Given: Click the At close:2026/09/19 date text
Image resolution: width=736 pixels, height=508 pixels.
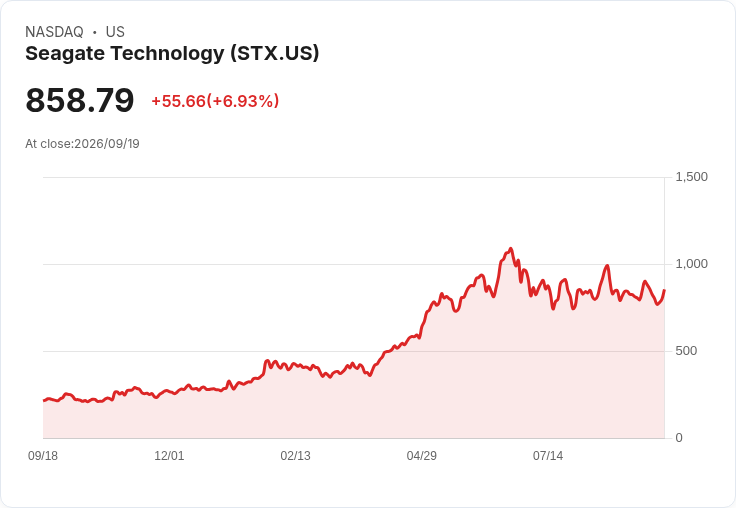Looking at the screenshot, I should [x=82, y=144].
